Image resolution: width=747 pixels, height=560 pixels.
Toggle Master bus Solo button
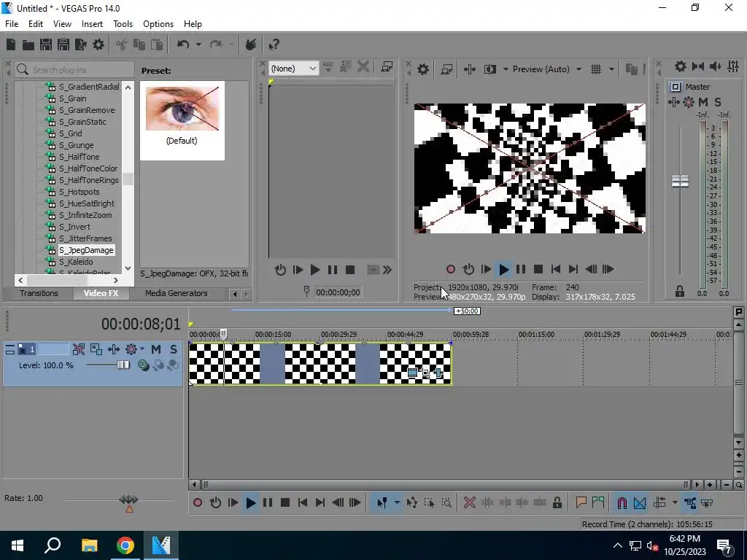point(718,102)
